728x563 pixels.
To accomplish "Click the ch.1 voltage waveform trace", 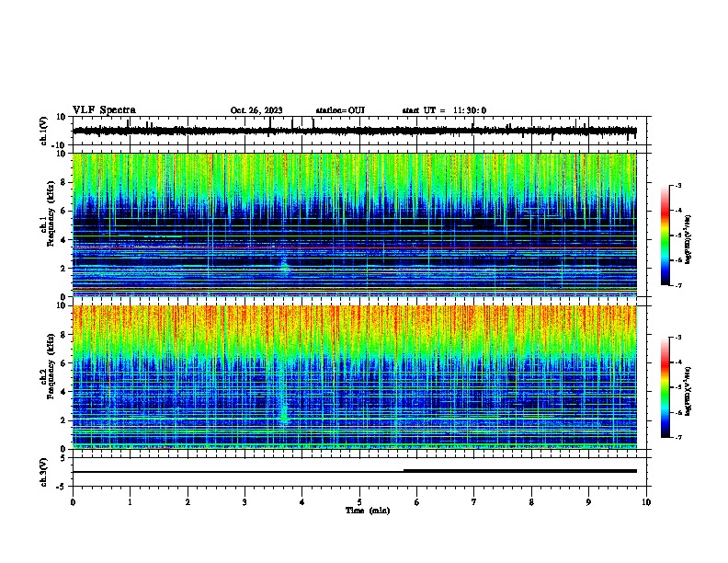I will 354,131.
